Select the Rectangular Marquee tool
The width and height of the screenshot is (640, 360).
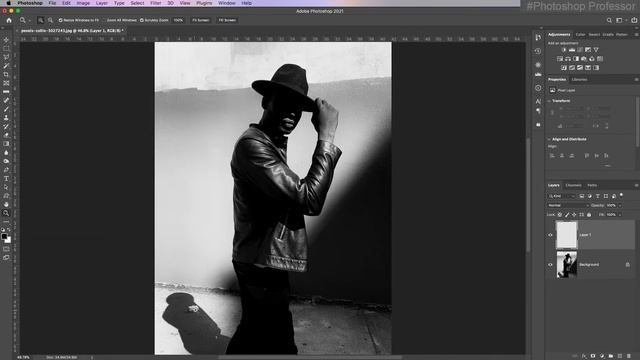tap(6, 49)
